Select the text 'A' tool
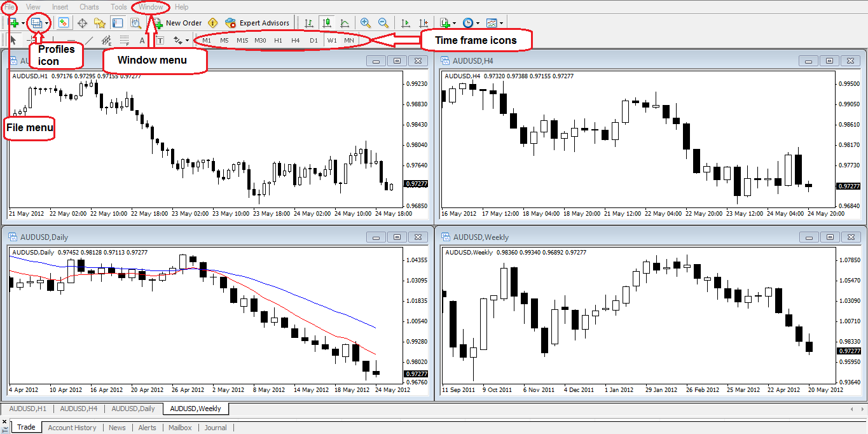The width and height of the screenshot is (868, 434). point(142,40)
